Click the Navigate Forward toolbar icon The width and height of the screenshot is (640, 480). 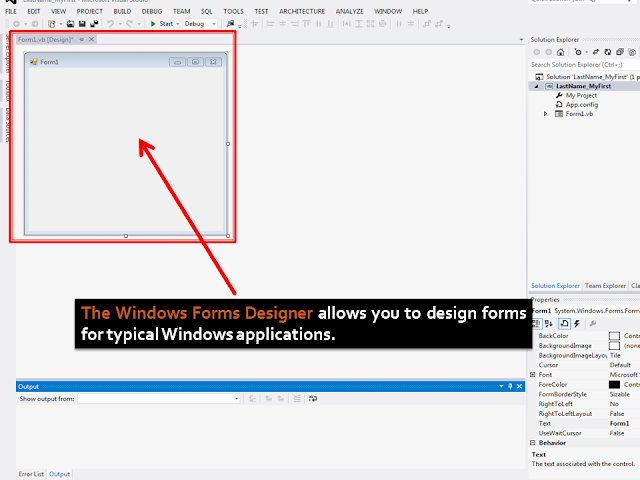tap(35, 24)
